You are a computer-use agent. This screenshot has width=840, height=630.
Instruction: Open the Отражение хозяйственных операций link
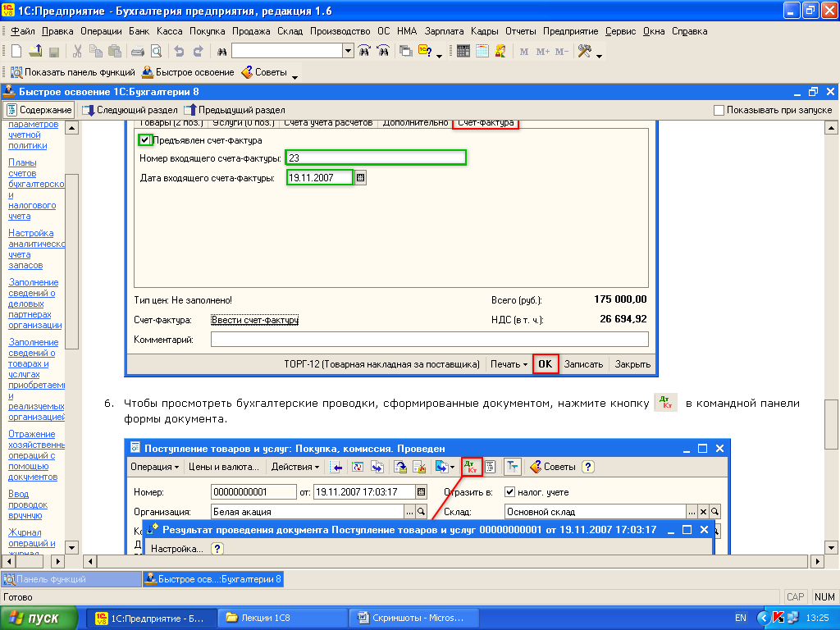tap(36, 455)
